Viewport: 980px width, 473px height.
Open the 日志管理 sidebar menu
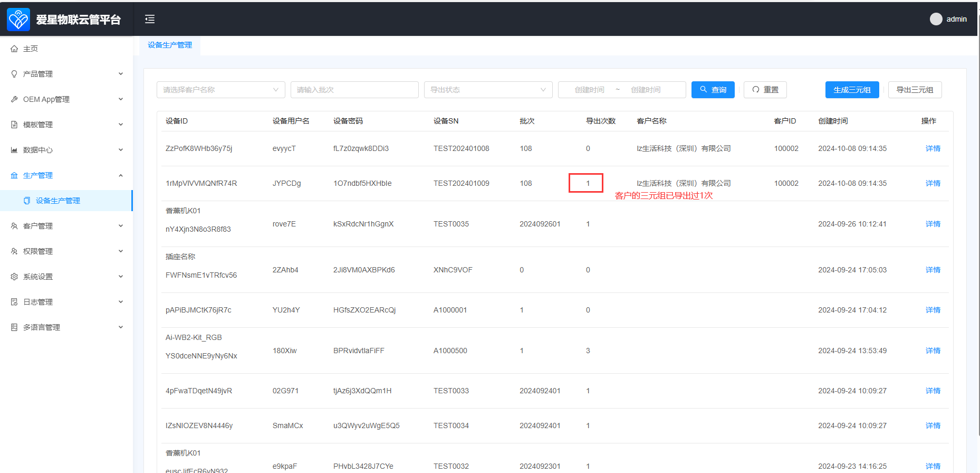[66, 302]
